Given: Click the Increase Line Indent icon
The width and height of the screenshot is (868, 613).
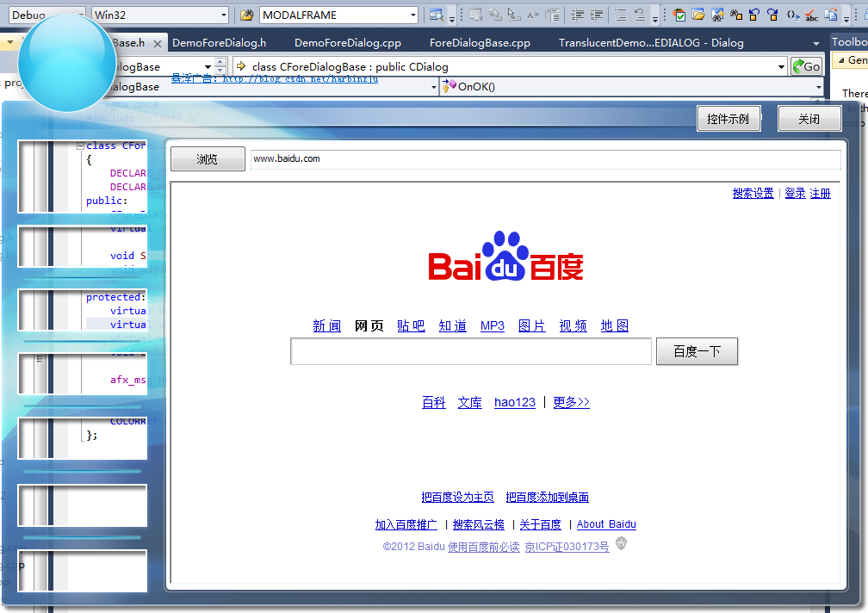Looking at the screenshot, I should coord(596,15).
